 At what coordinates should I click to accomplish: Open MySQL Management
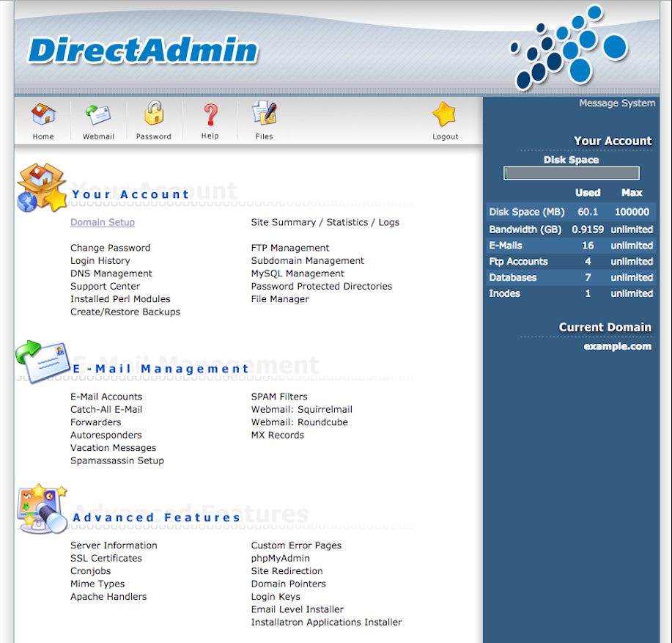(x=298, y=273)
